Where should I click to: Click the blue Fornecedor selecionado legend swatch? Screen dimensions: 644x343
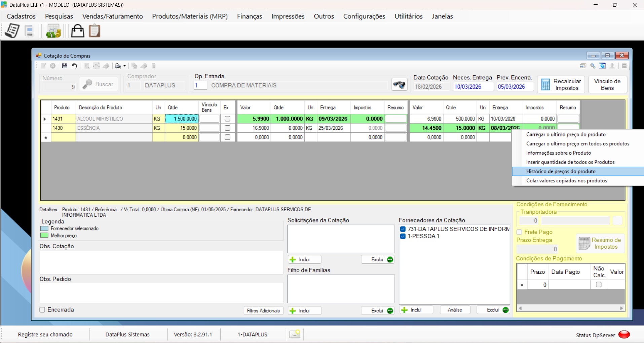[x=44, y=228]
